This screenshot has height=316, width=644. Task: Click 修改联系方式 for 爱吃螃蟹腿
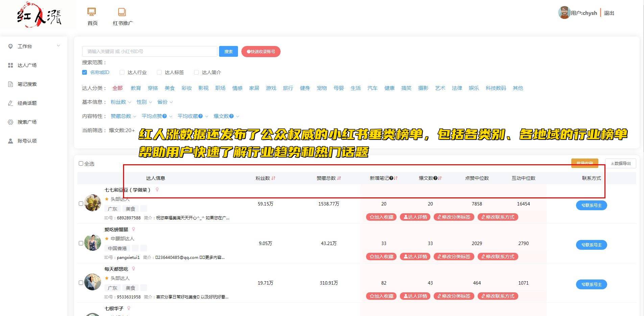[x=498, y=257]
